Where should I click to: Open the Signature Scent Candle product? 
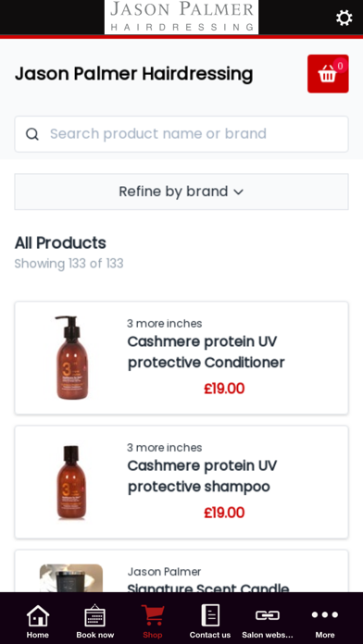coord(181,571)
